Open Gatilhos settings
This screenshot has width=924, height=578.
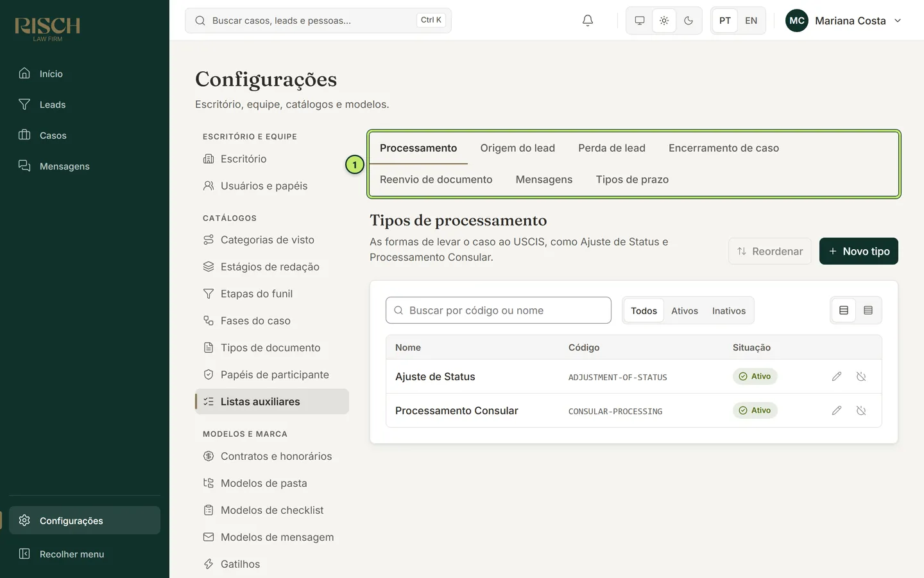tap(272, 565)
